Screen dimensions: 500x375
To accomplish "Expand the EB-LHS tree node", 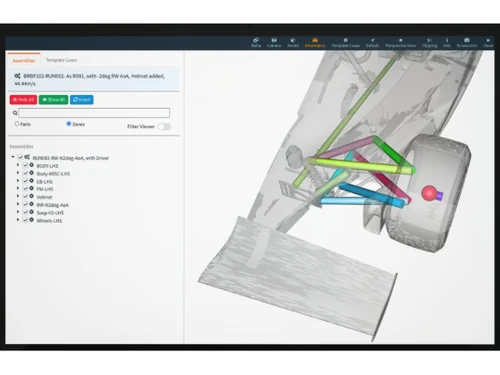I will coord(18,181).
